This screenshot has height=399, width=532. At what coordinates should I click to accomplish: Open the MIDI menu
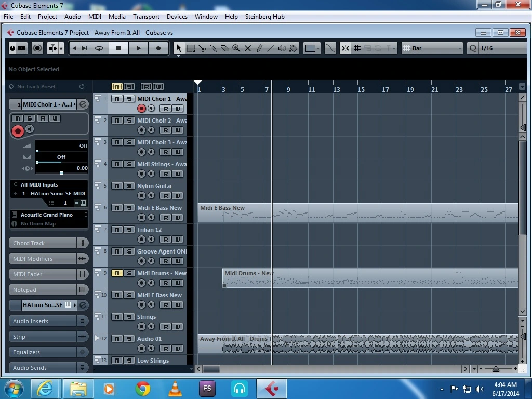(95, 16)
